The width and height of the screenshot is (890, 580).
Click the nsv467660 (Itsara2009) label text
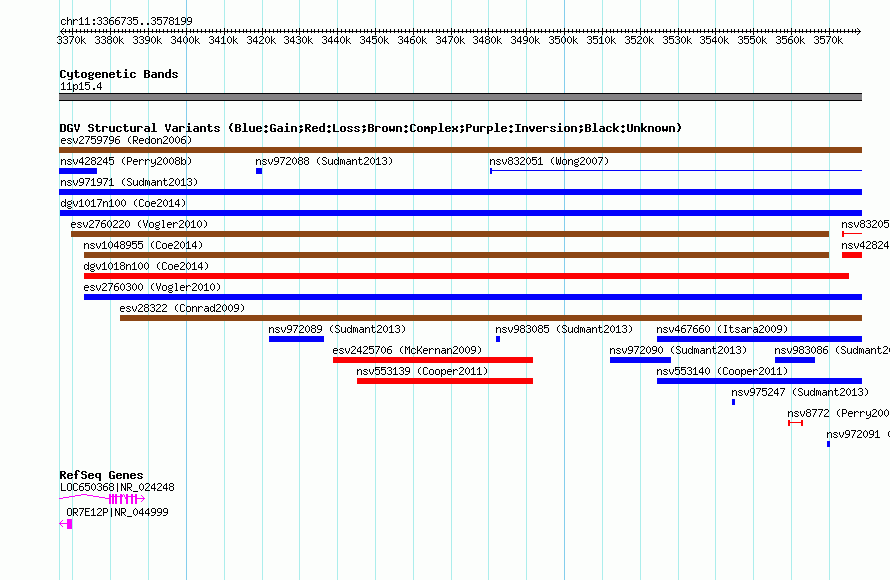tap(722, 329)
